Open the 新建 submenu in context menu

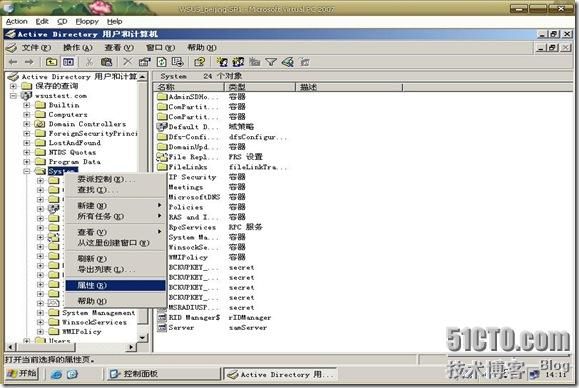click(x=115, y=205)
